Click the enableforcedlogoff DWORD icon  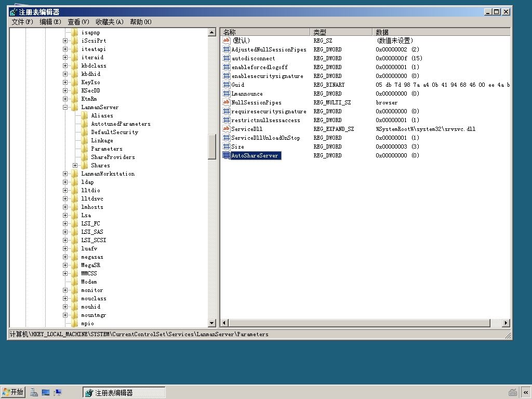point(227,67)
